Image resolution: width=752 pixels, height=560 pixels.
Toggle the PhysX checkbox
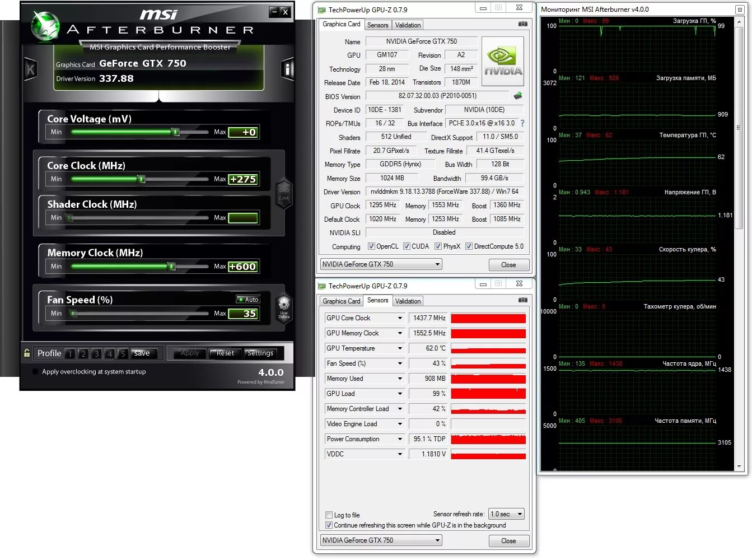(438, 246)
